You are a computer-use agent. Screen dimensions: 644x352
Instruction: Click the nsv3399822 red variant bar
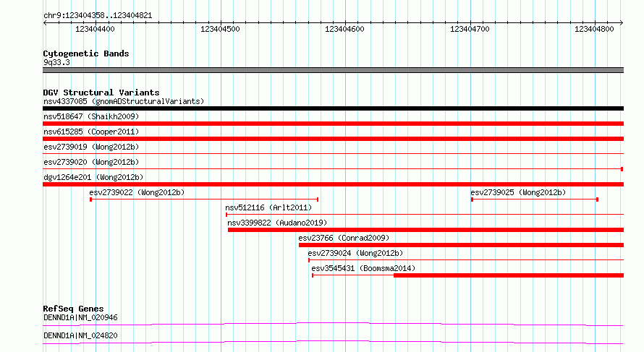click(426, 230)
